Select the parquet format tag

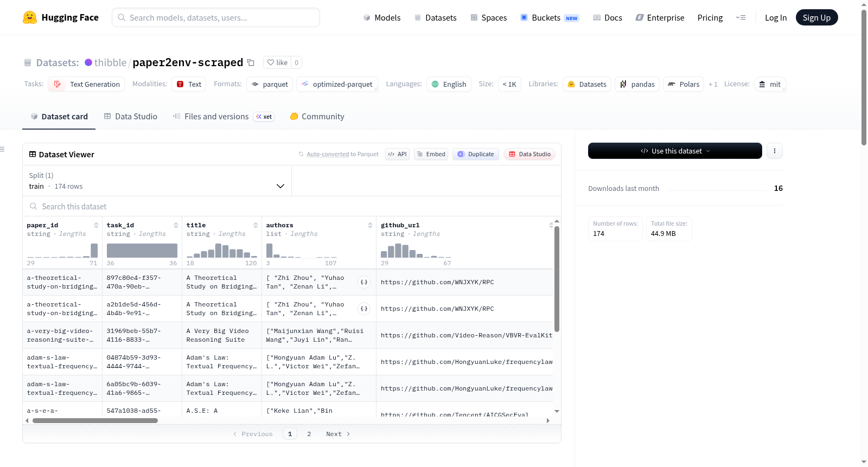tap(270, 84)
